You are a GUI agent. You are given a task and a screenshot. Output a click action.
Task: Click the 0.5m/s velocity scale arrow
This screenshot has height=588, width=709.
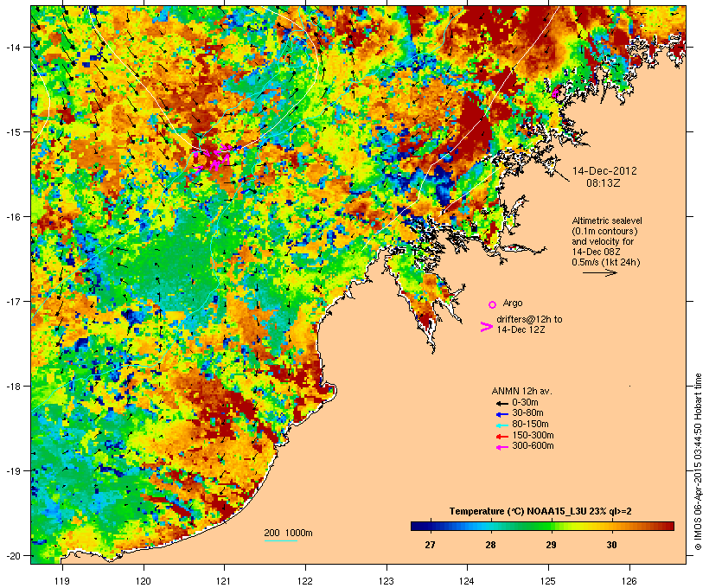click(x=599, y=272)
